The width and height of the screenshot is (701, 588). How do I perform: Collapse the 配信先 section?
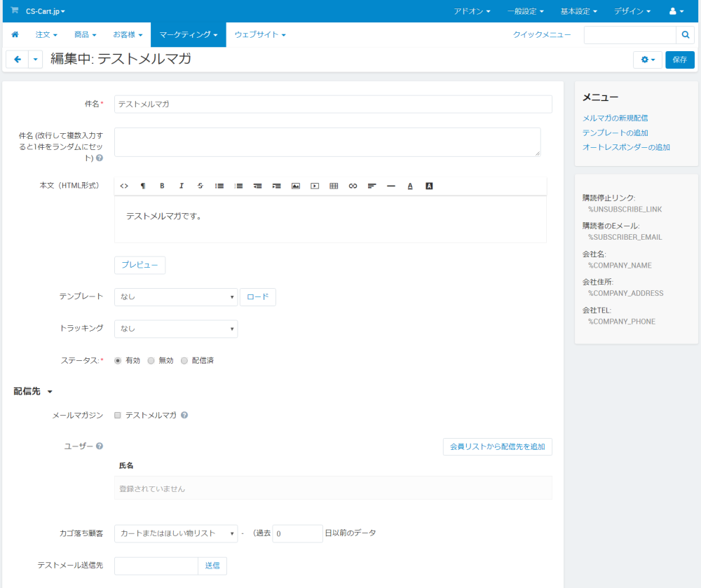pyautogui.click(x=33, y=391)
